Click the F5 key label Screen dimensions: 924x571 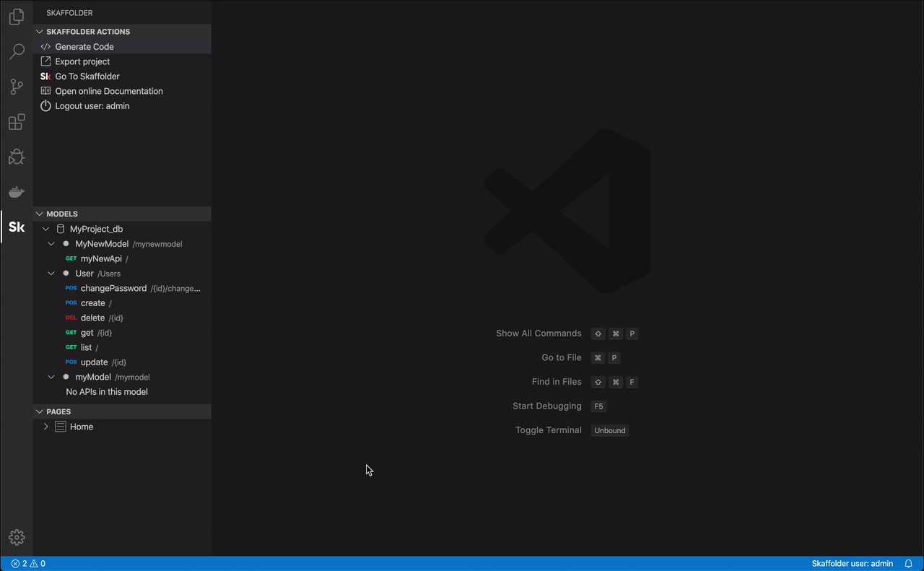598,406
